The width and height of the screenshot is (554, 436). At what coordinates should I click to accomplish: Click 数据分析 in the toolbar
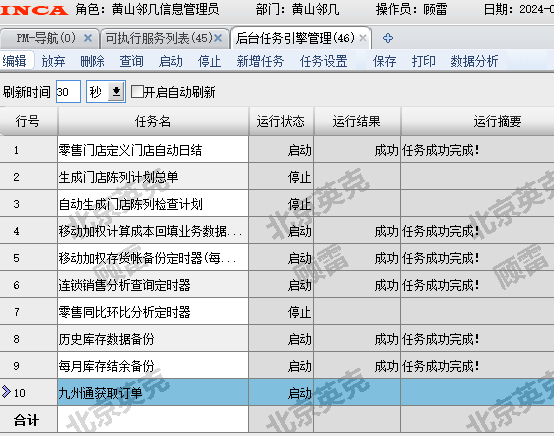pyautogui.click(x=474, y=61)
